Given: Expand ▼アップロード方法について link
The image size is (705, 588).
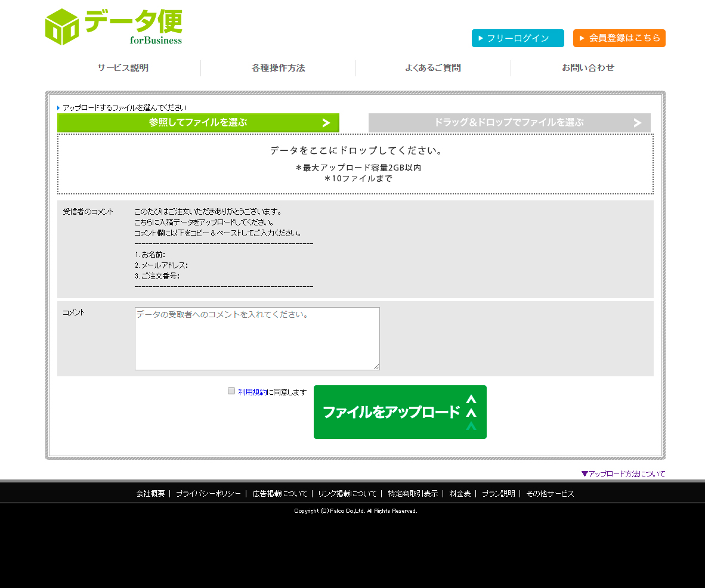Looking at the screenshot, I should (623, 474).
